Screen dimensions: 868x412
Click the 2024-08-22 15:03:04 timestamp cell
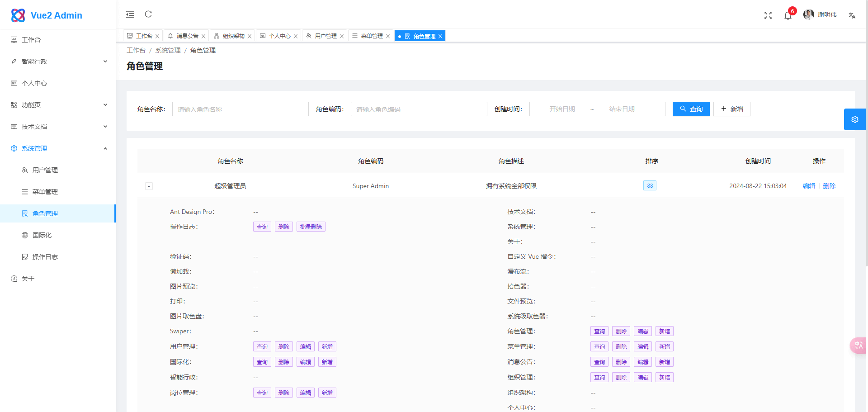coord(758,186)
